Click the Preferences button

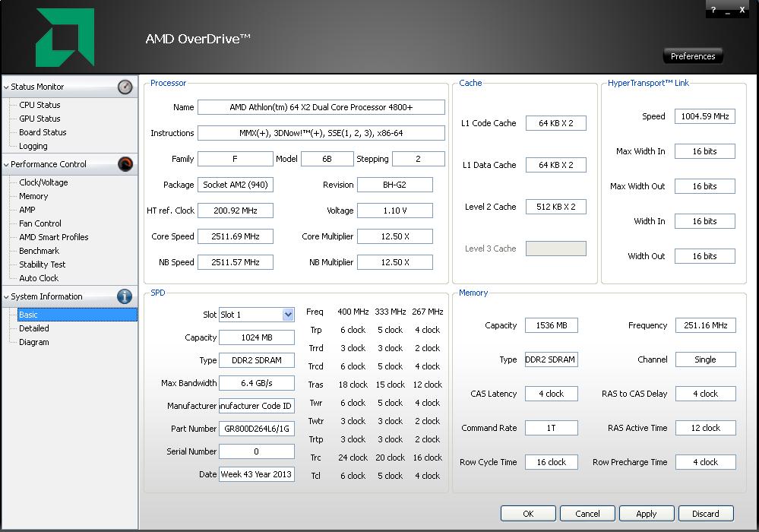[x=693, y=56]
